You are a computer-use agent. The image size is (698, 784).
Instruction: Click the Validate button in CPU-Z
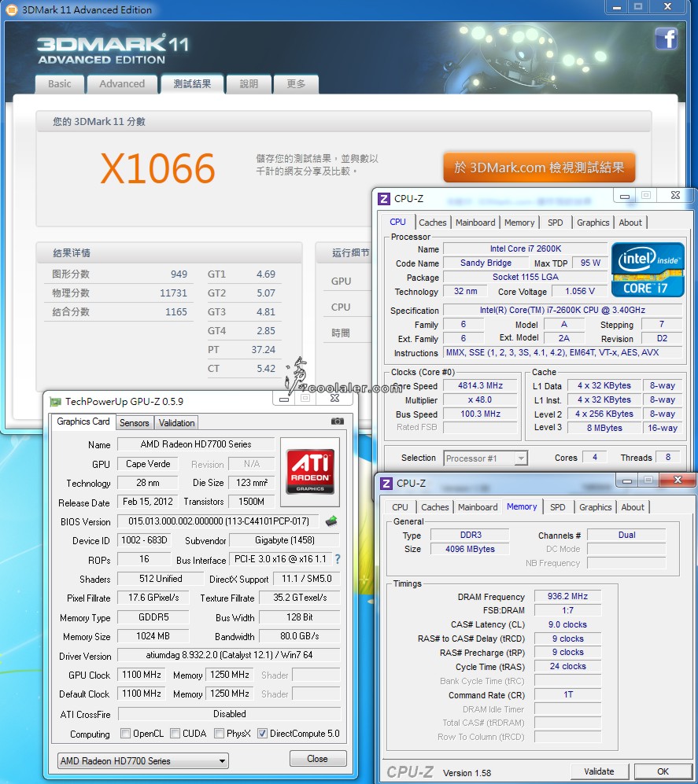(599, 771)
